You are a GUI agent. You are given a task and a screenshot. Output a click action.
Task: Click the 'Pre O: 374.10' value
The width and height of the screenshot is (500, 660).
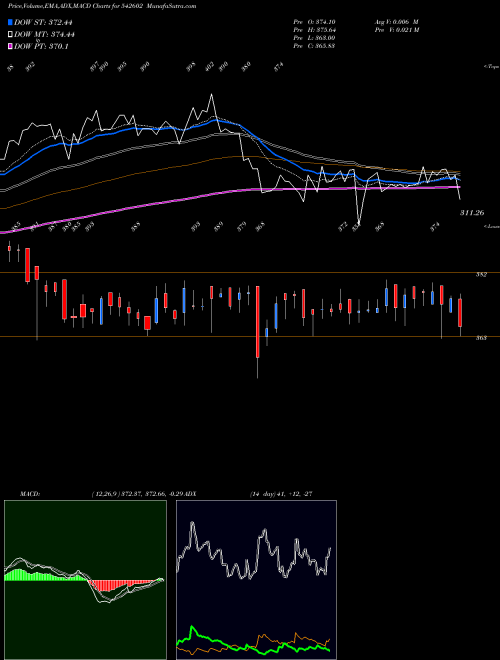point(314,22)
